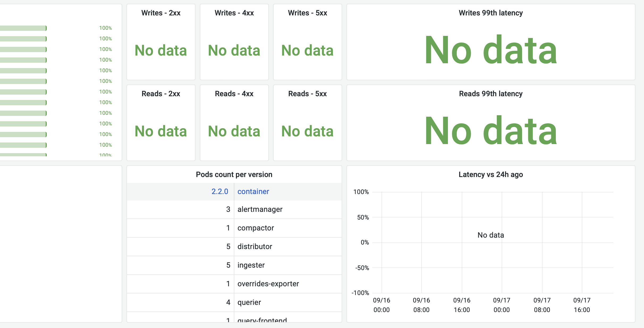
Task: Open the Reads - 2xx panel menu
Action: pos(160,93)
